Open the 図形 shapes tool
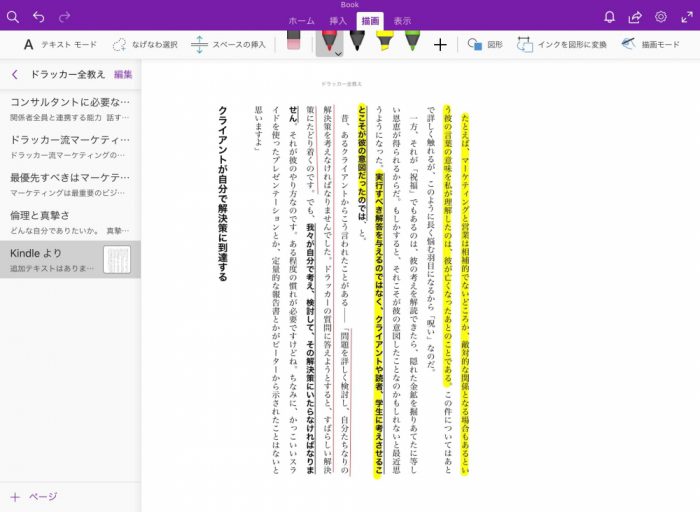 click(485, 45)
